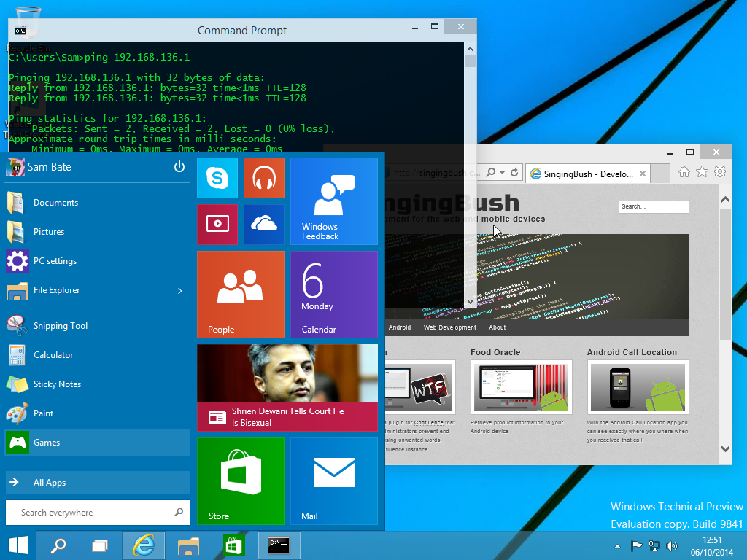Open the Android Call Location heading link
747x560 pixels.
pos(632,352)
